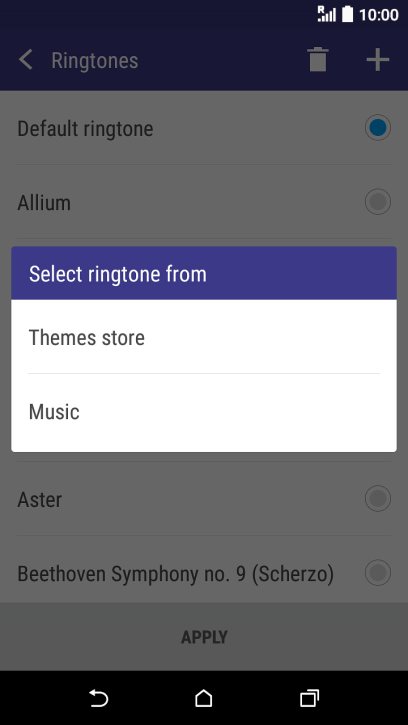Tap the plus add ringtone icon
This screenshot has width=408, height=725.
378,60
